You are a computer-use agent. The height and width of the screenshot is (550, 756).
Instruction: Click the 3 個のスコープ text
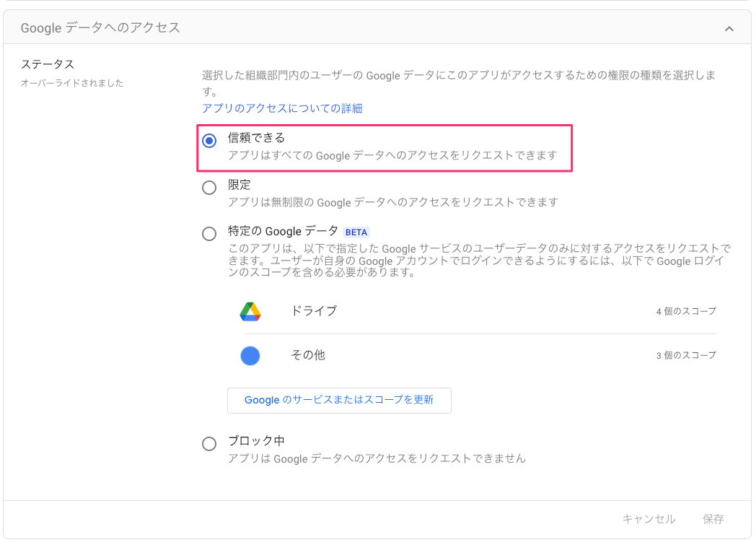[x=686, y=356]
